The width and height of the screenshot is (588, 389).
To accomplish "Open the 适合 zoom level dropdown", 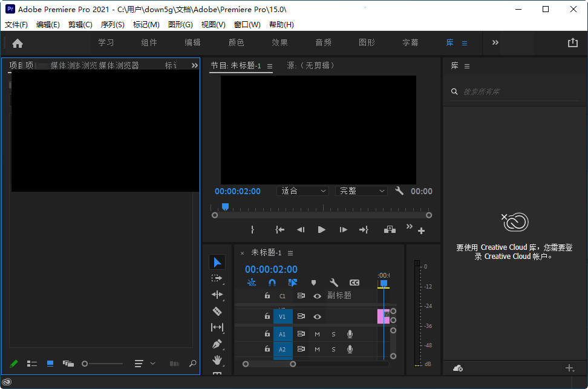I will point(302,191).
